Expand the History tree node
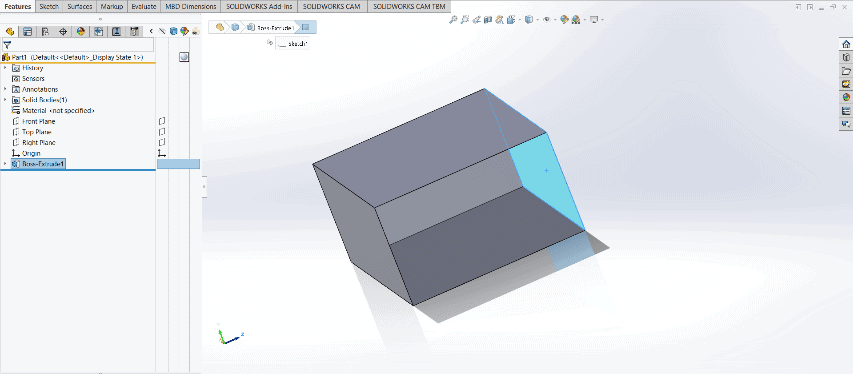The image size is (853, 374). click(x=5, y=68)
